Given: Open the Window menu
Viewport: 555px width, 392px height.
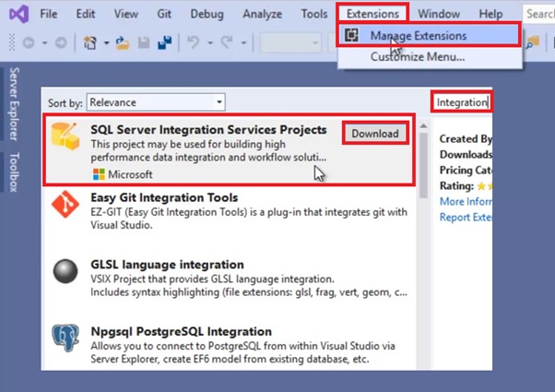Looking at the screenshot, I should 439,14.
